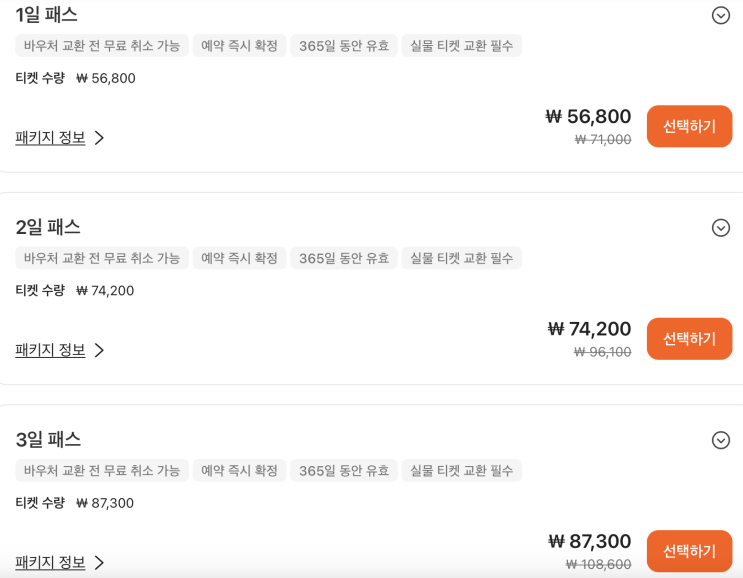The image size is (743, 578).
Task: Click arrow icon beside 1일 패스 패키지 정보
Action: 99,138
